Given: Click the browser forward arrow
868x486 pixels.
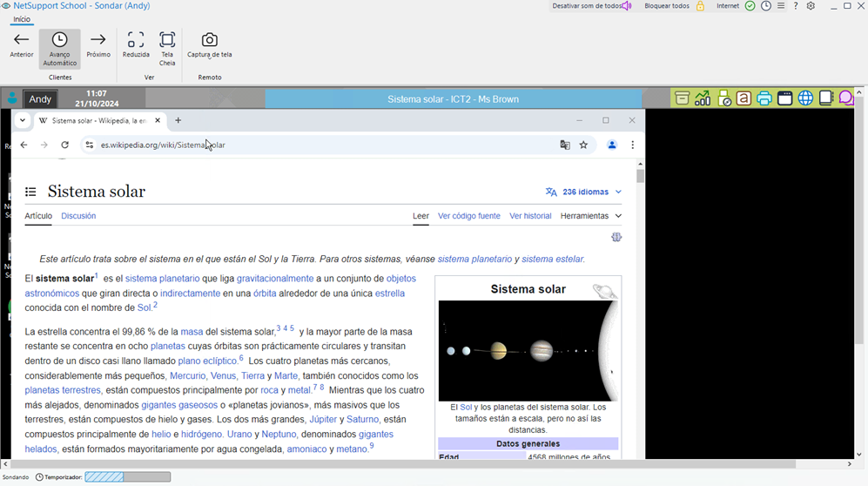Looking at the screenshot, I should coord(44,145).
